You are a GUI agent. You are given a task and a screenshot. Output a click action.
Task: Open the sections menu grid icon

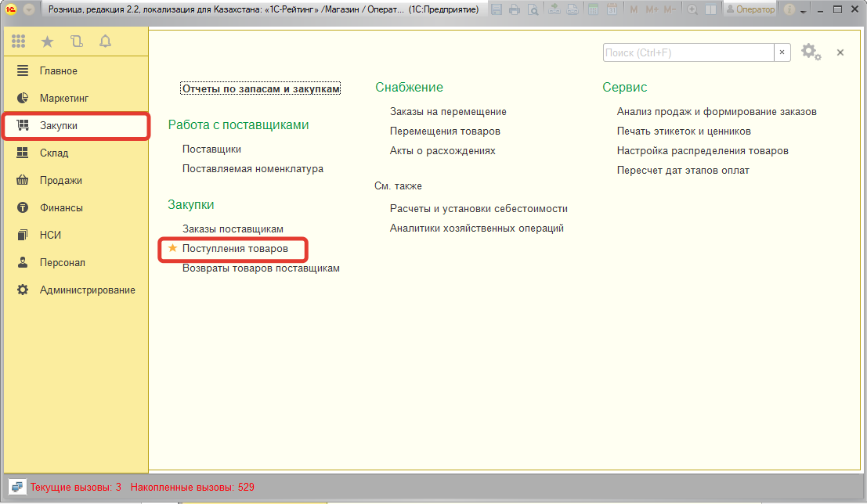19,41
